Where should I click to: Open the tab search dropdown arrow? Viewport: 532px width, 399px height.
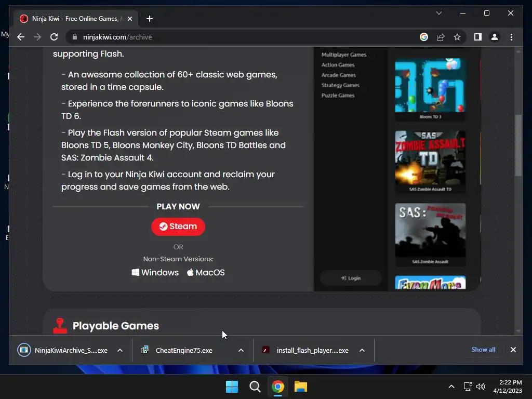pos(438,13)
